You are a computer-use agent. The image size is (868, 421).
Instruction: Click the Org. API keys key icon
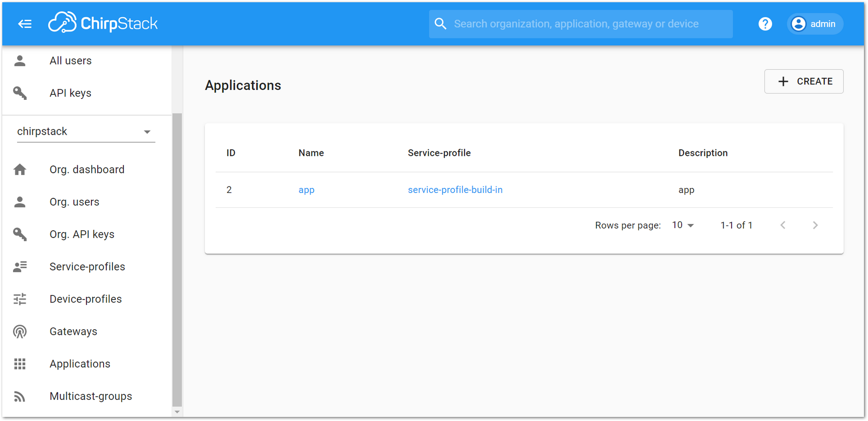click(20, 234)
